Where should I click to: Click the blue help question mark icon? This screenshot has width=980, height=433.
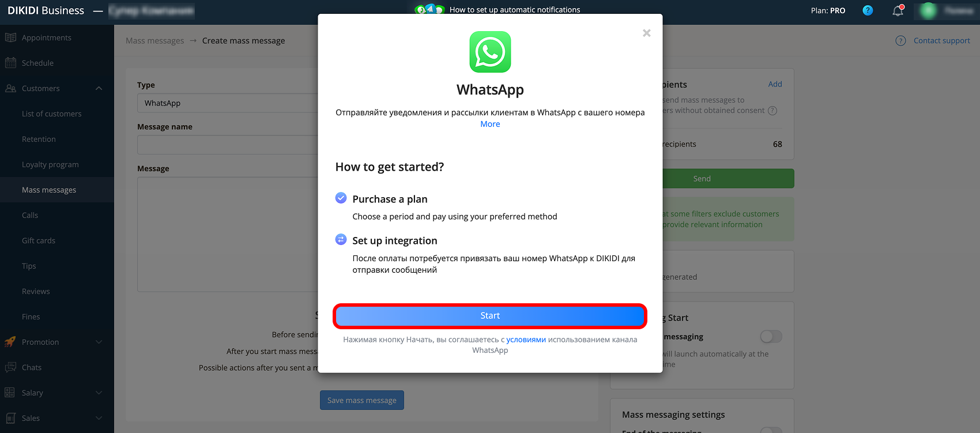pyautogui.click(x=868, y=10)
